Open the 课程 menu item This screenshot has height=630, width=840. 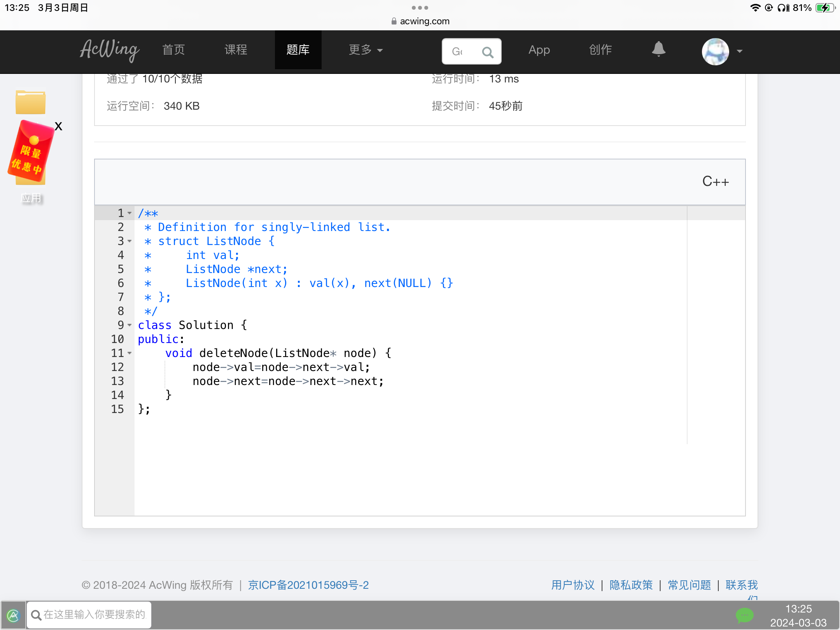(236, 50)
